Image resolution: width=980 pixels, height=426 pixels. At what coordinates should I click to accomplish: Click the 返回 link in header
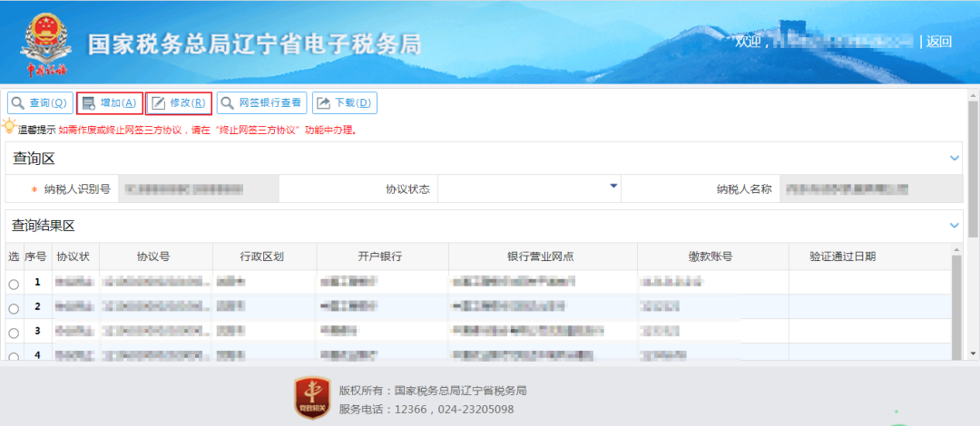[939, 42]
